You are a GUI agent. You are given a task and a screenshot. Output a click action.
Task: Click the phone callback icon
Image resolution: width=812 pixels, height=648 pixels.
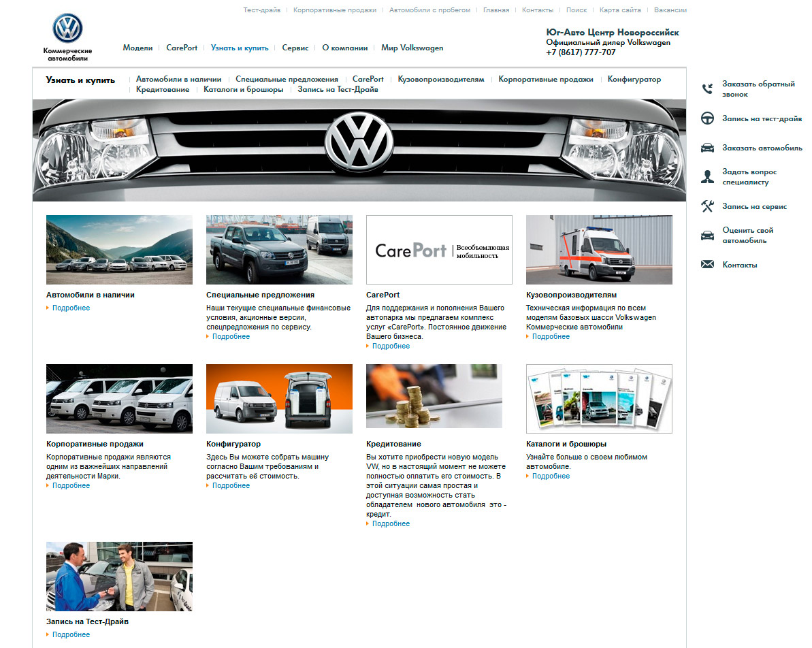pos(707,89)
